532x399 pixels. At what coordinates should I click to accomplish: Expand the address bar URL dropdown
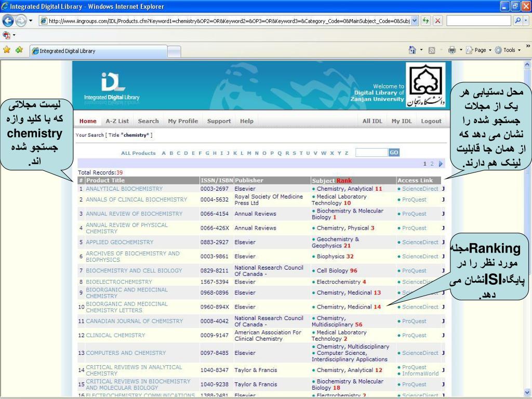[415, 21]
